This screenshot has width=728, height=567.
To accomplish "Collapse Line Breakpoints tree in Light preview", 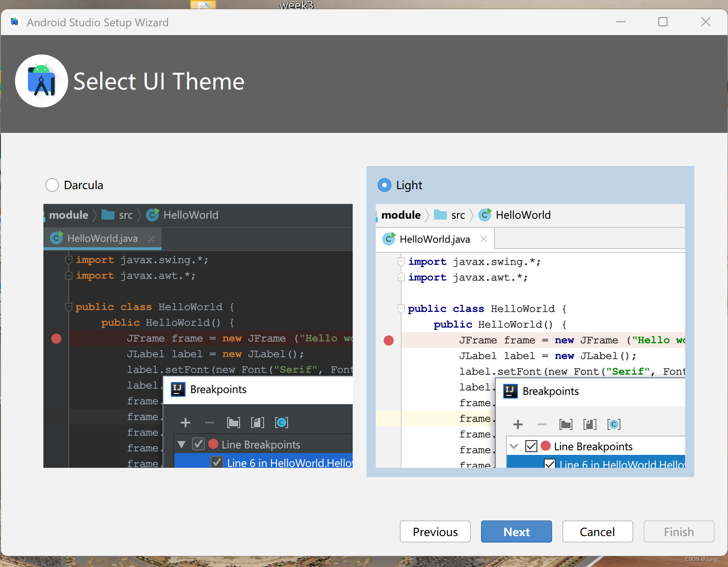I will click(514, 447).
